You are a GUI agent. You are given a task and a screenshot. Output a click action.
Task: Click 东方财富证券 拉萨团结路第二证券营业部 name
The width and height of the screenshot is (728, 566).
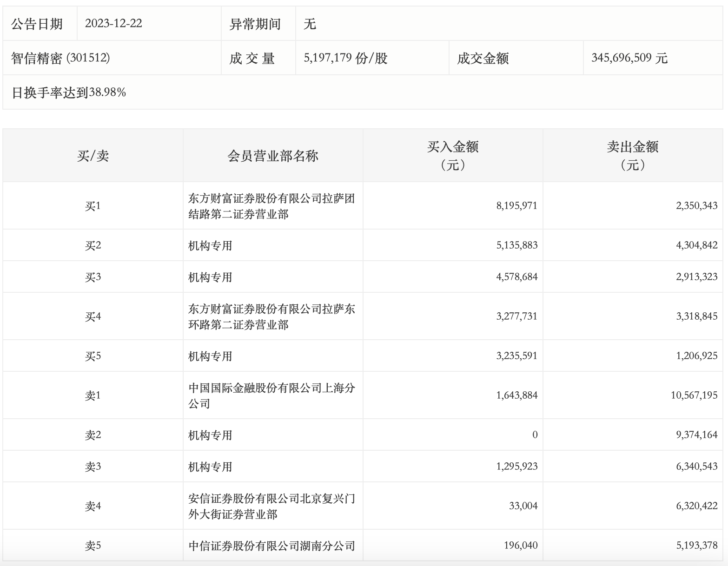271,206
